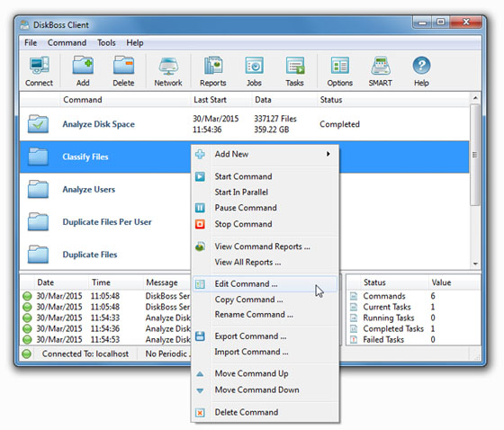Click the Connect toolbar icon
This screenshot has width=504, height=430.
[x=39, y=72]
